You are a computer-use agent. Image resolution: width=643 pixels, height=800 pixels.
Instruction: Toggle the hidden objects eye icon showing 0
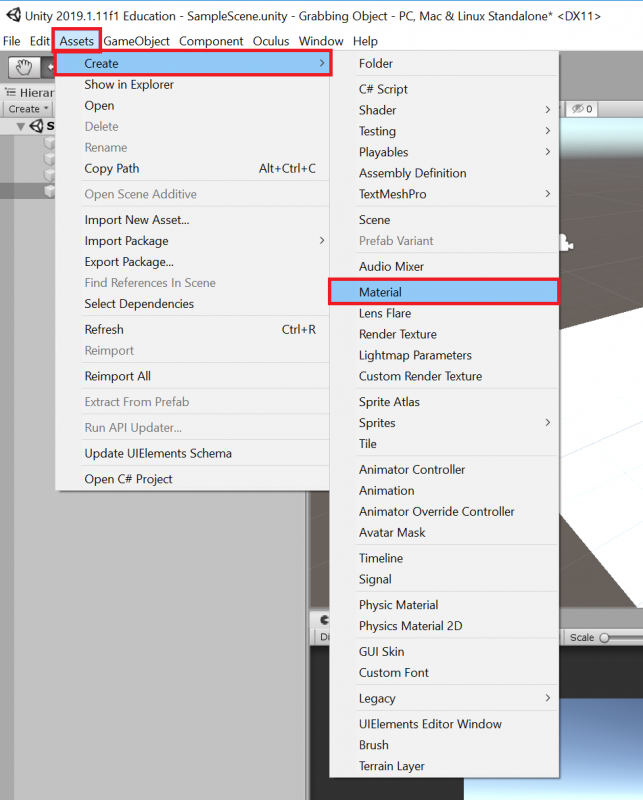pyautogui.click(x=582, y=109)
